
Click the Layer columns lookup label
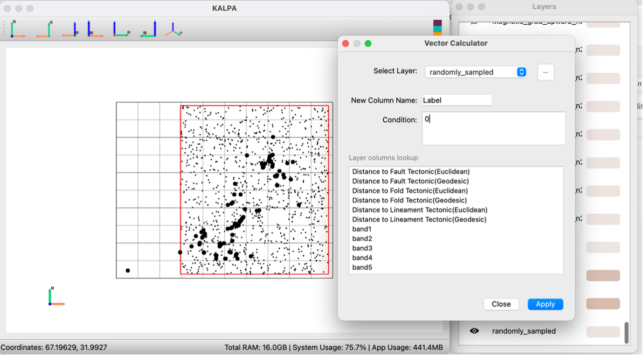[x=383, y=158]
